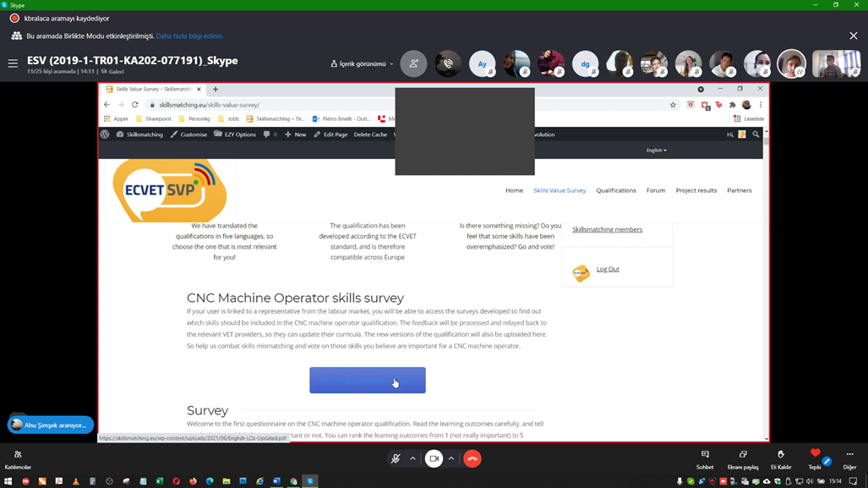Open the Skype hamburger menu
Screen dimensions: 868x488
13,63
